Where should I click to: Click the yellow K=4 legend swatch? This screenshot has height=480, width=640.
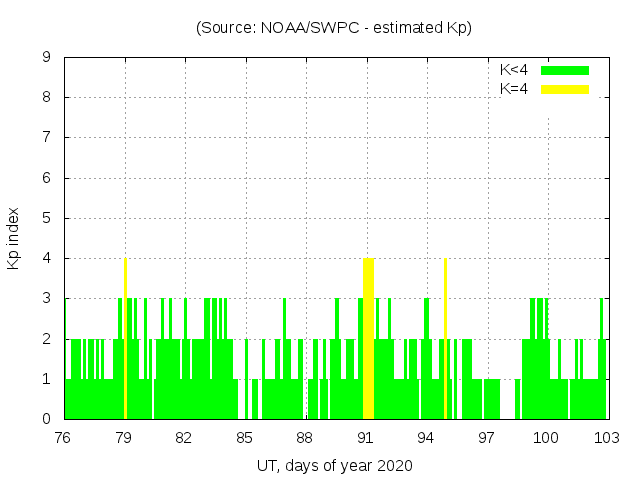tap(565, 89)
